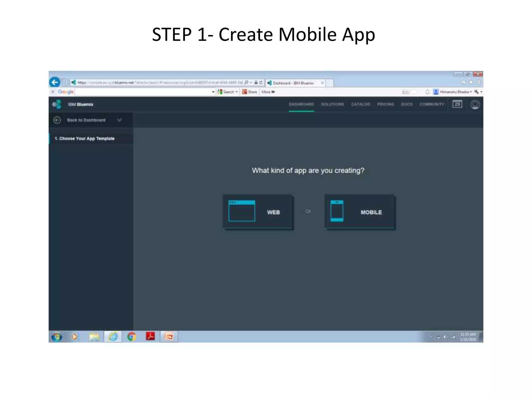This screenshot has height=399, width=532.
Task: Open the Google toolbar search box dropdown
Action: tap(213, 92)
